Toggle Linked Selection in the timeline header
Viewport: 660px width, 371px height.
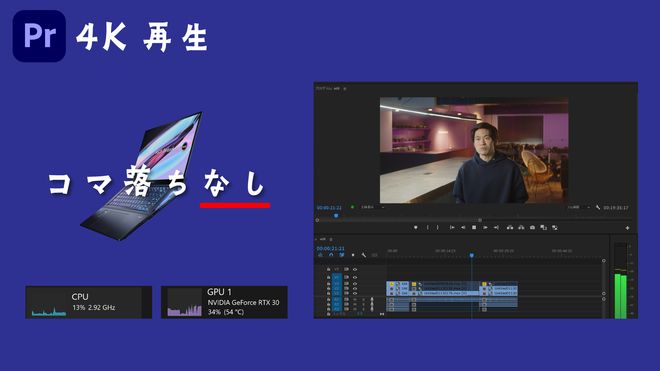342,255
